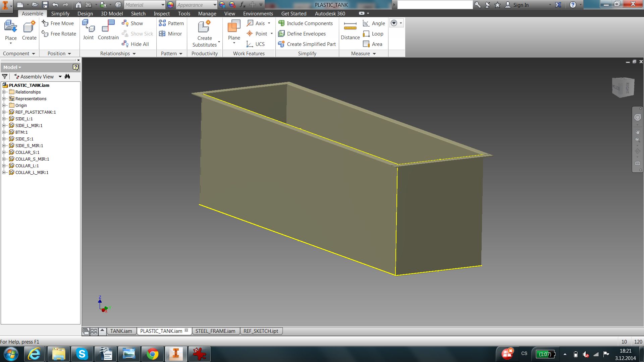Viewport: 644px width, 362px height.
Task: Open the STEEL_FRAME.iam document tab
Action: coord(215,331)
